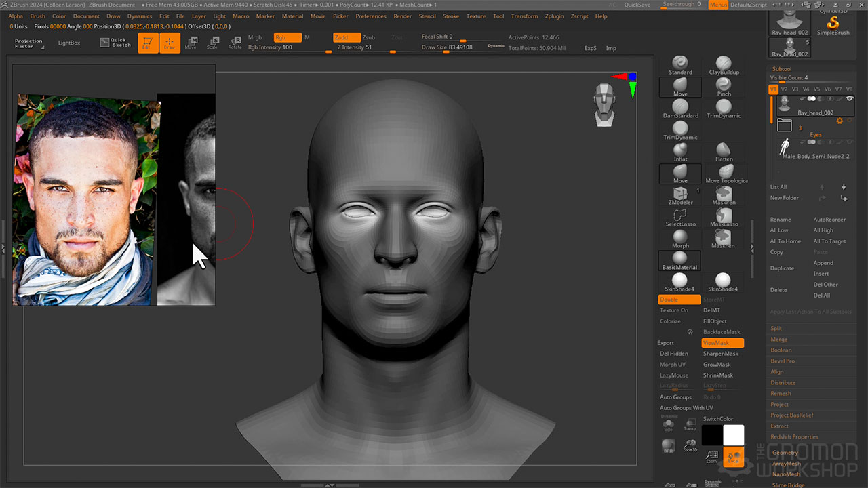Disable the Double sided toggle

(x=679, y=300)
